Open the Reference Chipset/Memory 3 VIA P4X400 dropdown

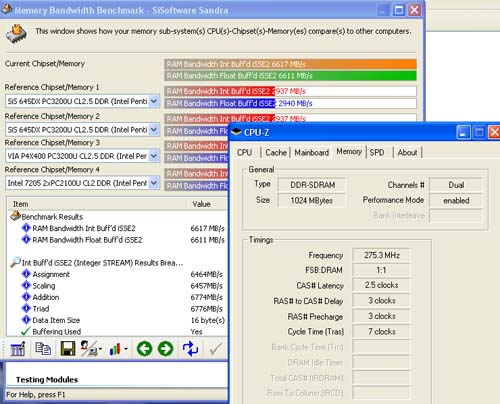point(154,156)
